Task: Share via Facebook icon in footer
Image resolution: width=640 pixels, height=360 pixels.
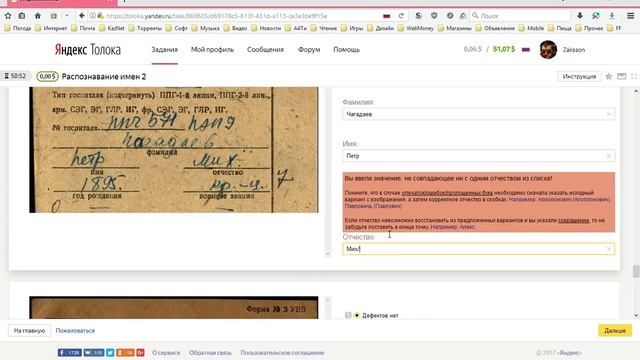Action: click(x=69, y=352)
